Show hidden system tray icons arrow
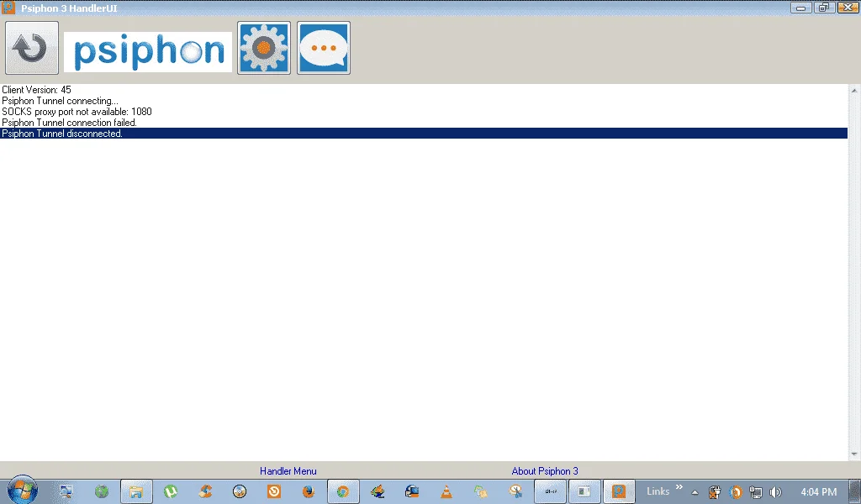 pos(695,492)
